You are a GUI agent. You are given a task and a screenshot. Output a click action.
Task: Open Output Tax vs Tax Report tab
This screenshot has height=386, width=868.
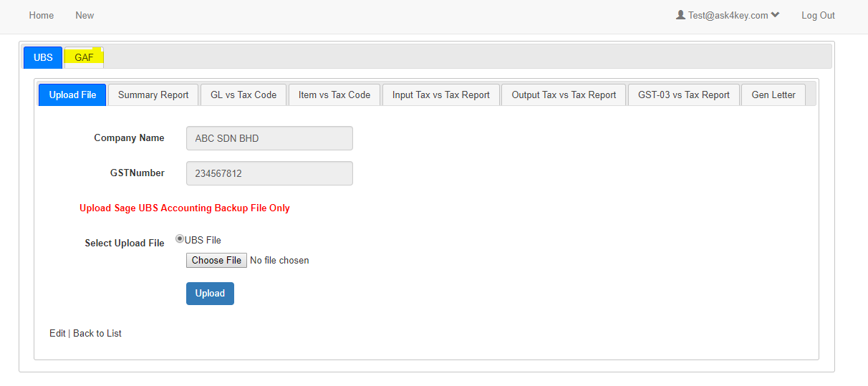tap(564, 95)
